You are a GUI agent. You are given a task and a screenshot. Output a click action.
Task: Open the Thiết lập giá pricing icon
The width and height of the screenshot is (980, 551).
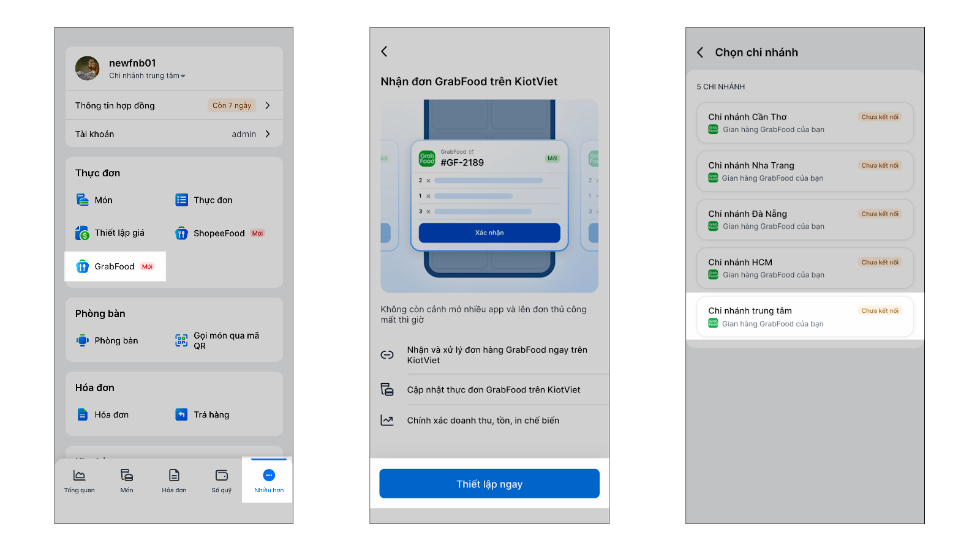(x=83, y=233)
